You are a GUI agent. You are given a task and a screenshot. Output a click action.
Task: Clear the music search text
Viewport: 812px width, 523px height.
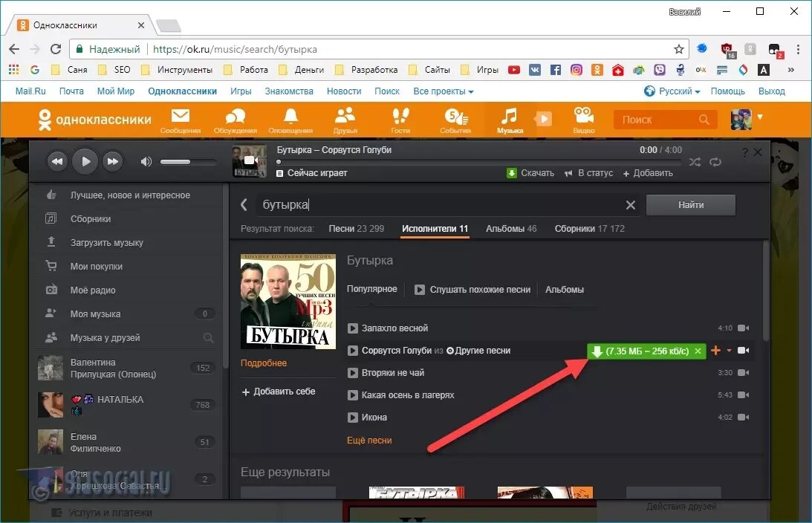tap(630, 205)
